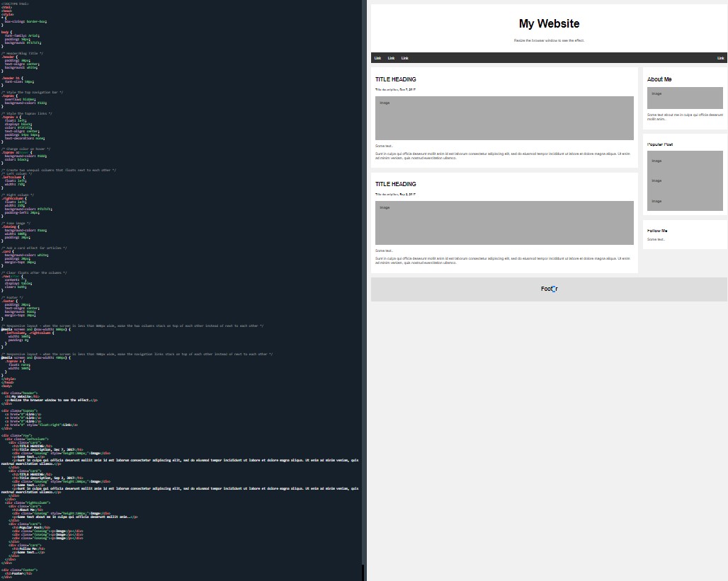The width and height of the screenshot is (728, 581).
Task: Click the right-aligned "Link" in the navbar
Action: point(720,57)
